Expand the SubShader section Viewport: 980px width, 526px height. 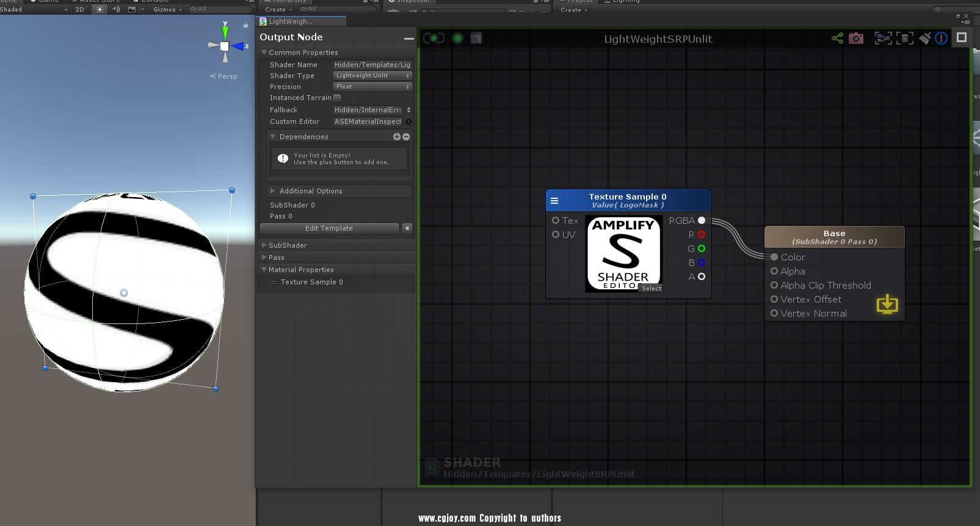[264, 245]
